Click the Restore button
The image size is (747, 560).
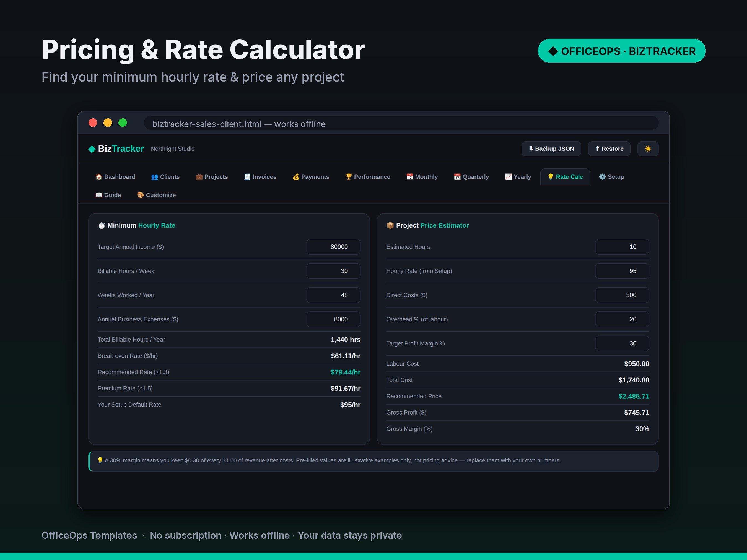[x=609, y=149]
